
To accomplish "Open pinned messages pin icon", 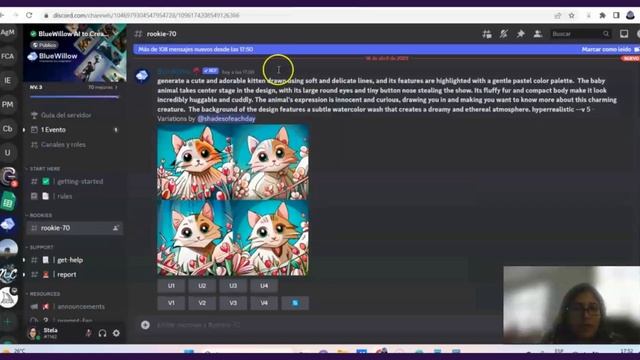I will [520, 34].
